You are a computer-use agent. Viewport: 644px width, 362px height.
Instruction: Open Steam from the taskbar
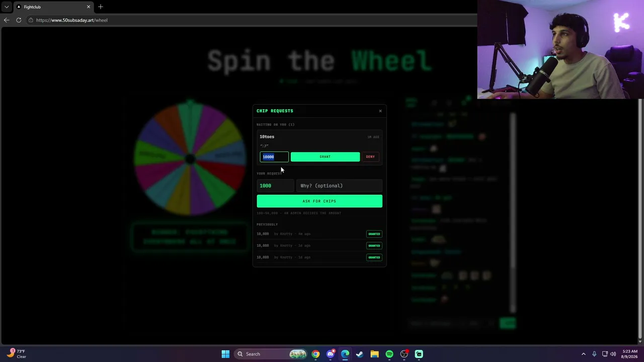pyautogui.click(x=360, y=354)
